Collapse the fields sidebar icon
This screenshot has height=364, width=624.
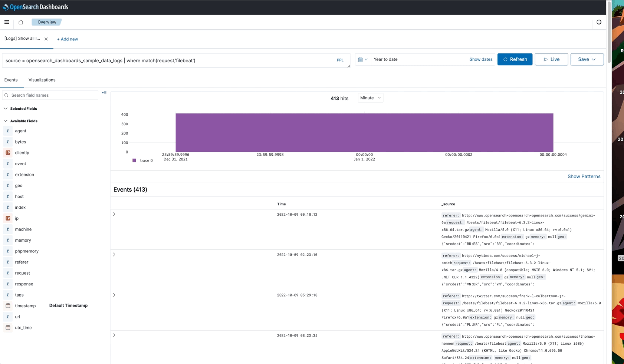104,93
